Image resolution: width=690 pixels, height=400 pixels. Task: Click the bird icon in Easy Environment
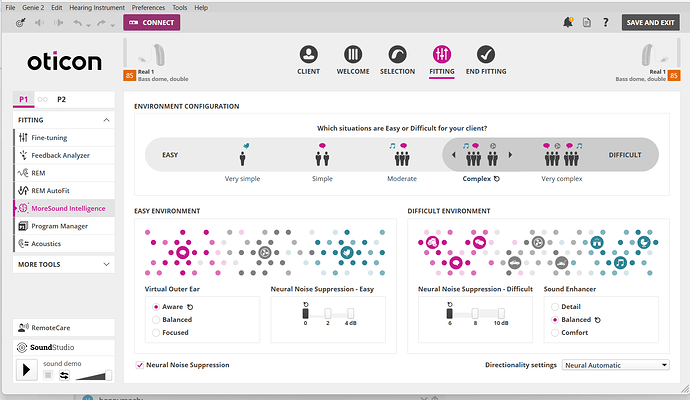347,253
